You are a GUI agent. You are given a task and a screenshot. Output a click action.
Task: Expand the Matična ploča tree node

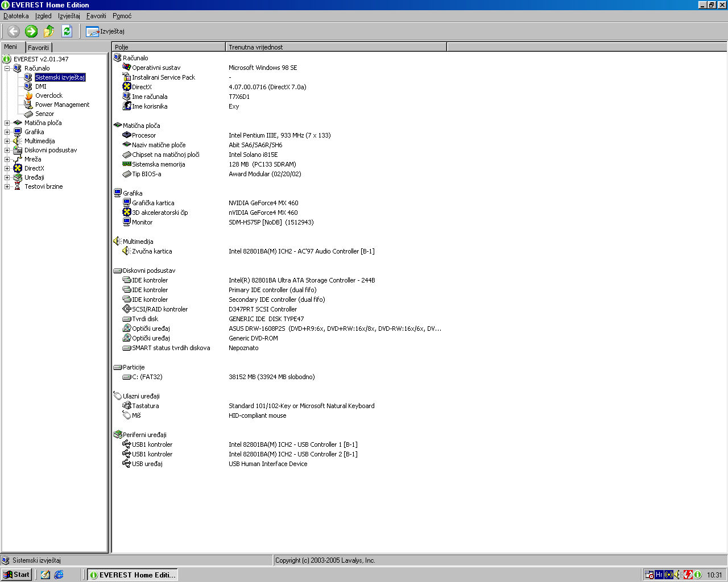pos(7,123)
